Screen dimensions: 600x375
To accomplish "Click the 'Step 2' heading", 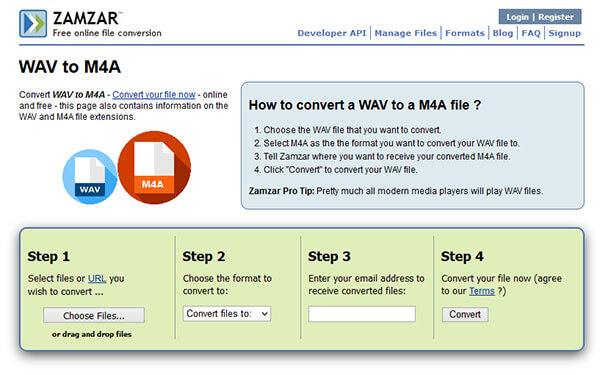I will tap(204, 256).
